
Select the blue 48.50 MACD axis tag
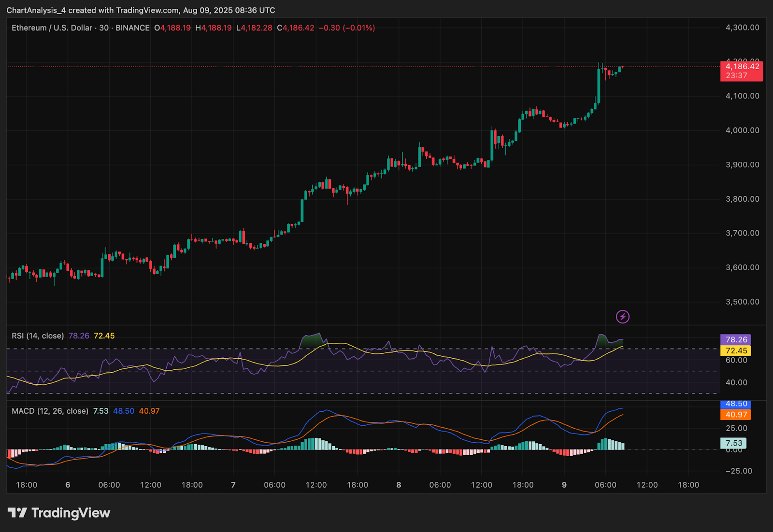coord(736,404)
